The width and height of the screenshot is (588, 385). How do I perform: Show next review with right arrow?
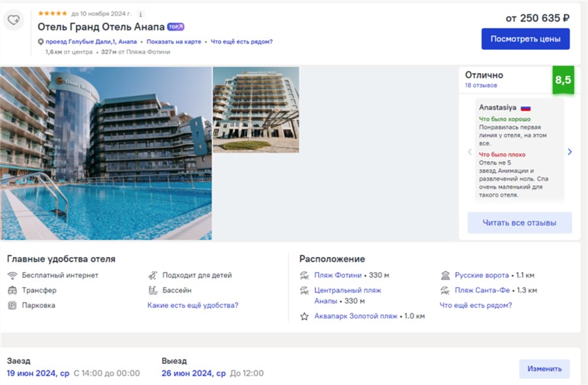570,152
